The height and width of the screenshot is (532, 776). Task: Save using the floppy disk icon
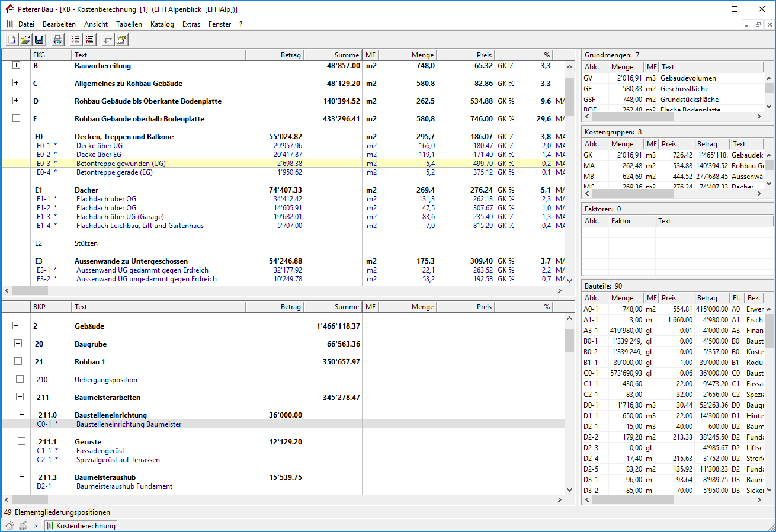click(x=39, y=40)
